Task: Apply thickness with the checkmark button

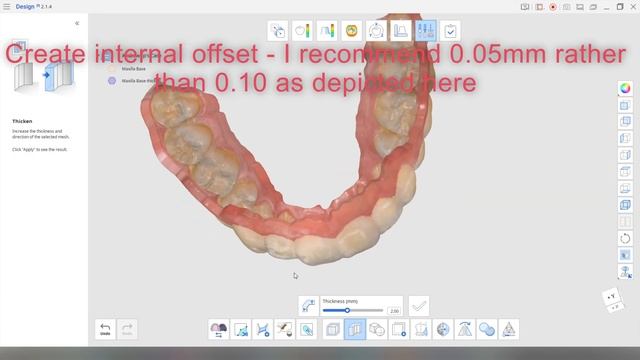Action: tap(419, 306)
